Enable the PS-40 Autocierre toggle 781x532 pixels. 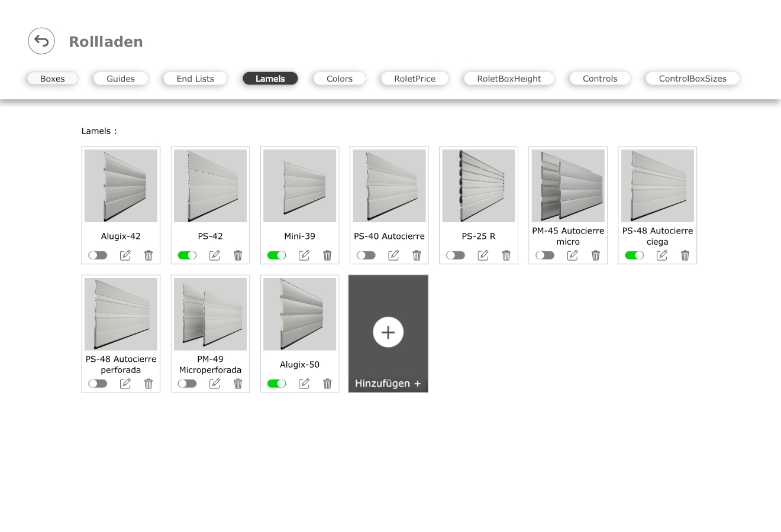point(366,255)
